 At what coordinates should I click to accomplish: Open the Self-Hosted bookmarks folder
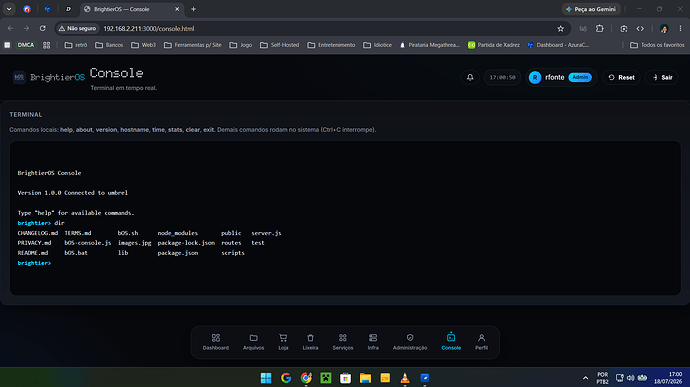pyautogui.click(x=279, y=45)
